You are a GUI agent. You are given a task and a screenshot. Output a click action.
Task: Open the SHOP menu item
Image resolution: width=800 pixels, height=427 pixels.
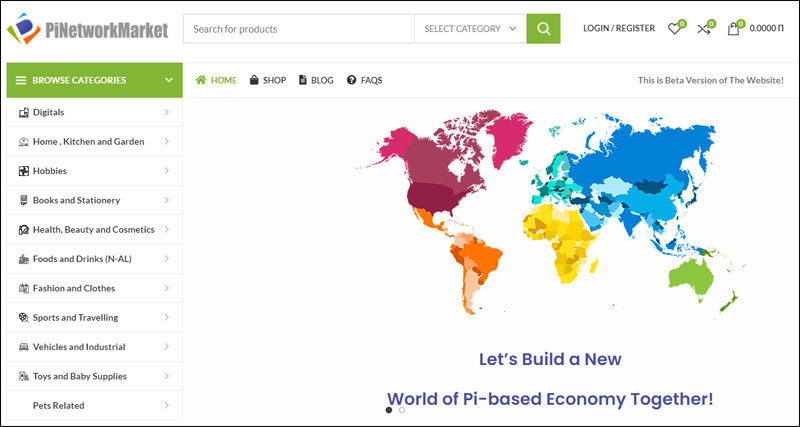268,80
